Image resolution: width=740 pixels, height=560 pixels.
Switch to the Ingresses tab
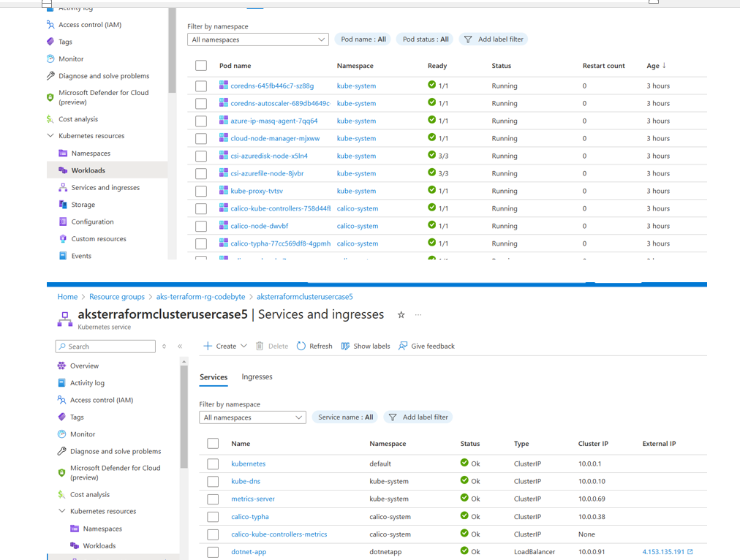point(257,377)
